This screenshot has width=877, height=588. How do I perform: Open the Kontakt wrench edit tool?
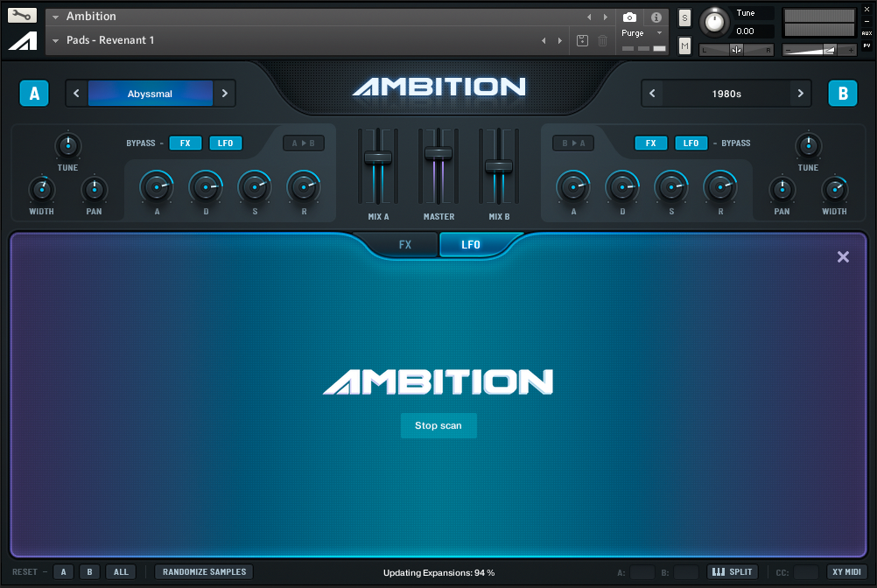[22, 15]
